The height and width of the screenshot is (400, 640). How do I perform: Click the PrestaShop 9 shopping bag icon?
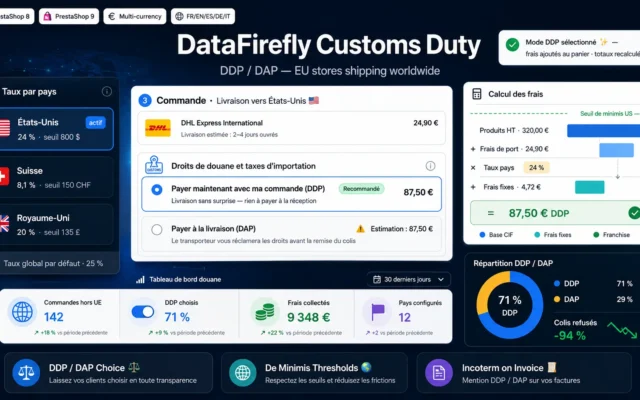click(x=47, y=16)
